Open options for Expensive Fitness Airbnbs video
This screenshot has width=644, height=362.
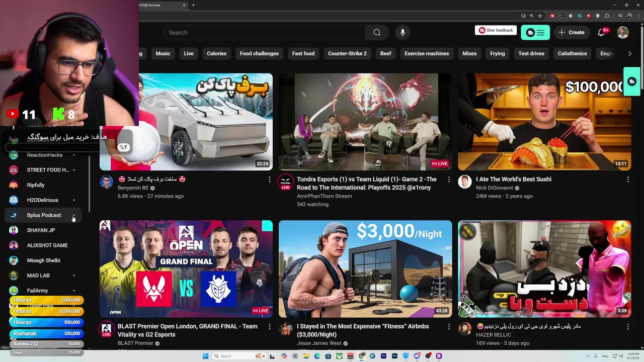tap(449, 327)
